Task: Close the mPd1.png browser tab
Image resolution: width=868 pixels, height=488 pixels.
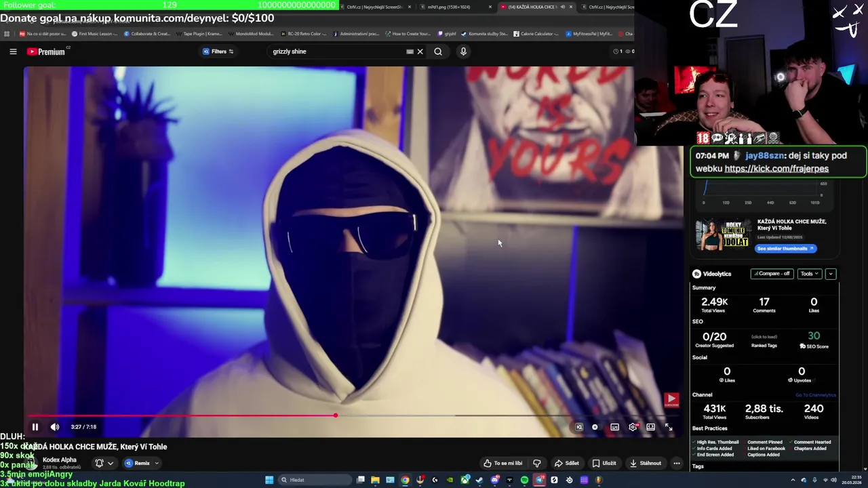Action: point(490,7)
